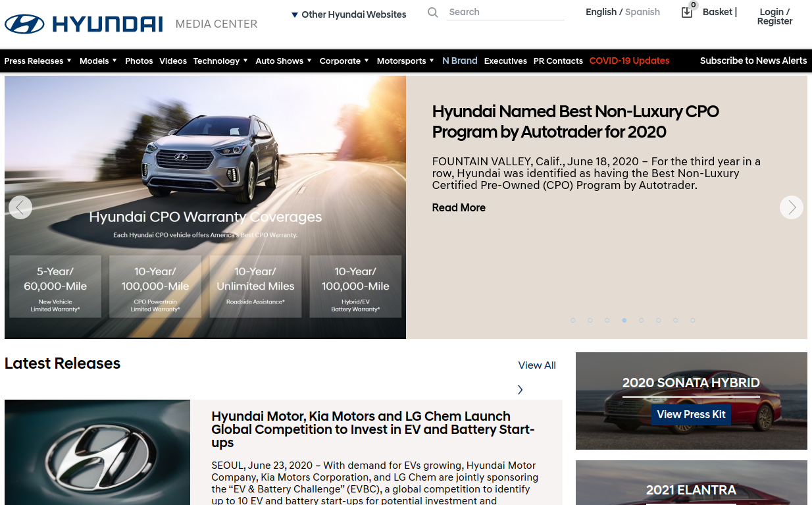Screen dimensions: 812x505
Task: Click the CPO Warranty Coverages carousel image
Action: coord(205,207)
